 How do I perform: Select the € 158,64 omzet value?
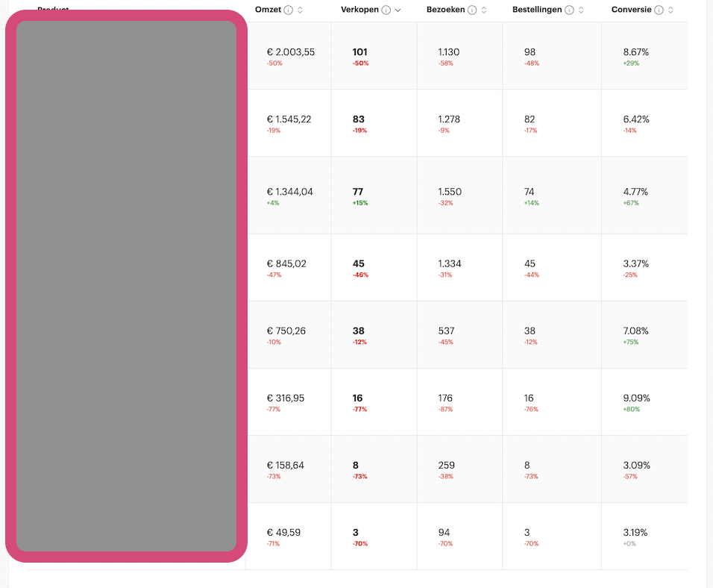point(285,465)
